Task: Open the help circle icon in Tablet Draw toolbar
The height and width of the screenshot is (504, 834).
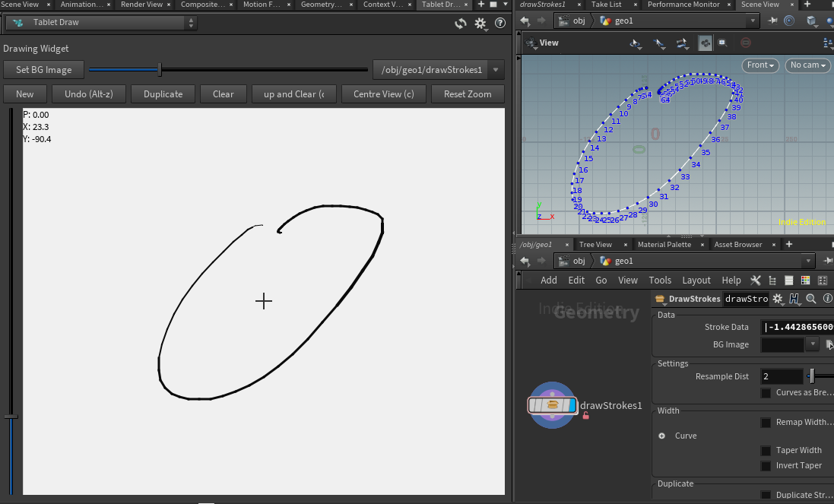Action: click(500, 24)
